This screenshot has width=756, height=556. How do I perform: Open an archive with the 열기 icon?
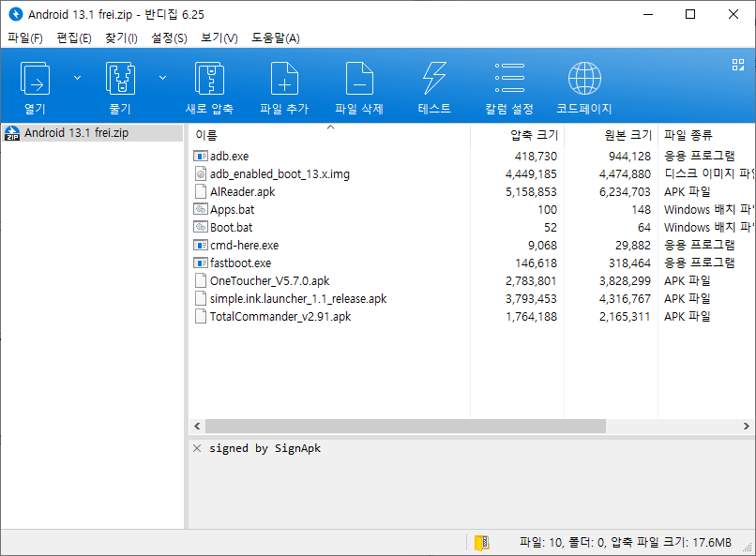click(x=35, y=87)
